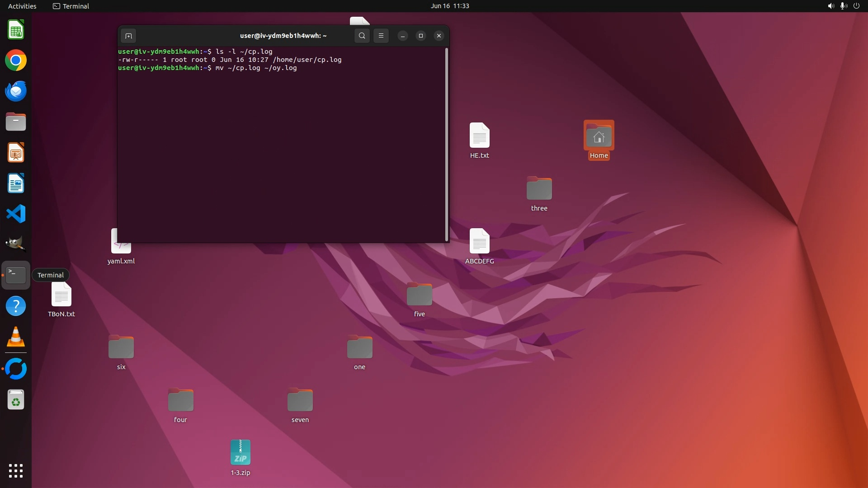Screen dimensions: 868x488
Task: Open Google Chrome from the dock
Action: (16, 61)
